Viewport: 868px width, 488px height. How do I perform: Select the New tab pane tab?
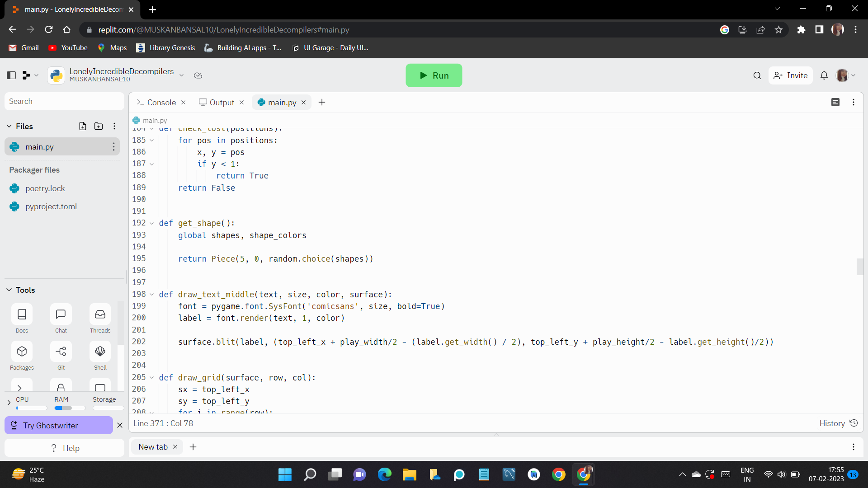pos(153,447)
